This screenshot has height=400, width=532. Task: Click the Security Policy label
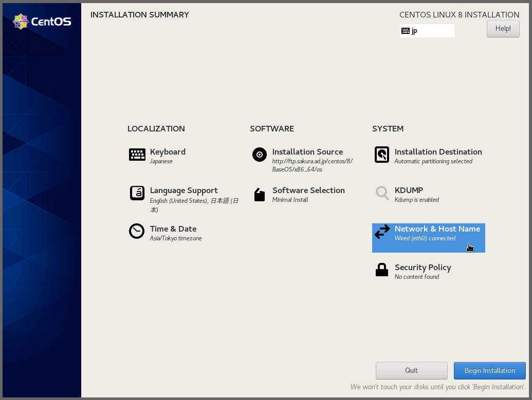[x=423, y=268]
